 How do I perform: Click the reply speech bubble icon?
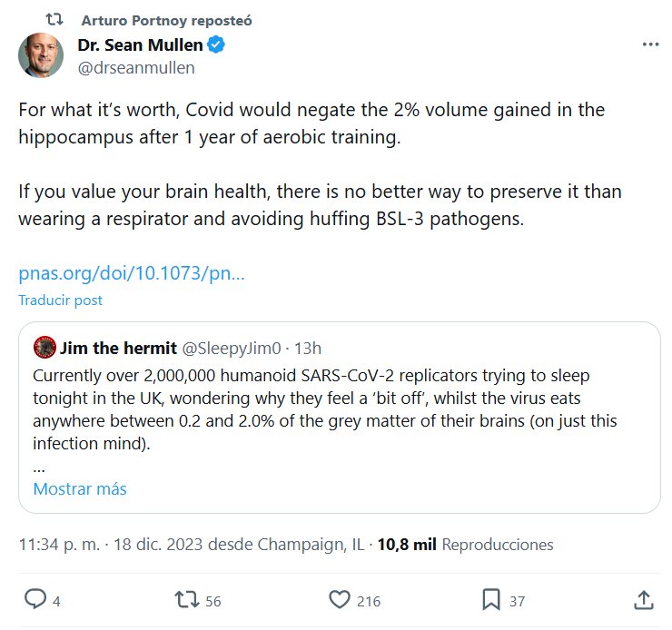click(35, 600)
